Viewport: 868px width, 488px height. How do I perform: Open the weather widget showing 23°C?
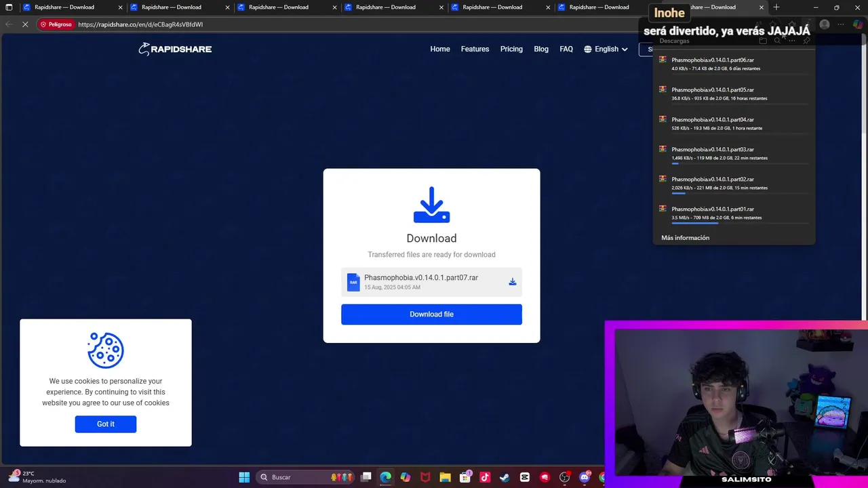tap(37, 477)
